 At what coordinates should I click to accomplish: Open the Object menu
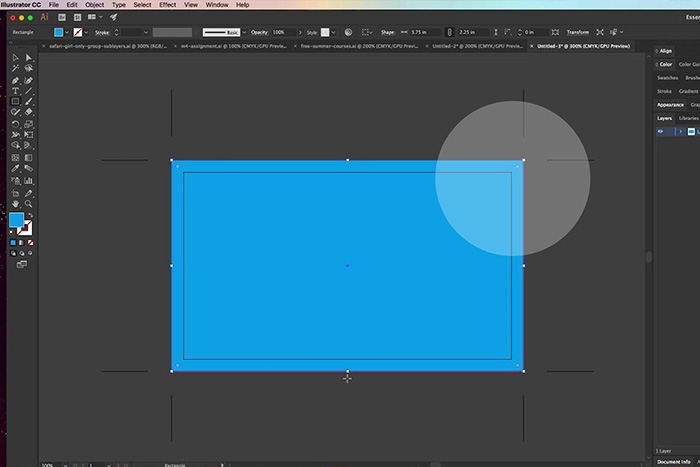coord(94,4)
